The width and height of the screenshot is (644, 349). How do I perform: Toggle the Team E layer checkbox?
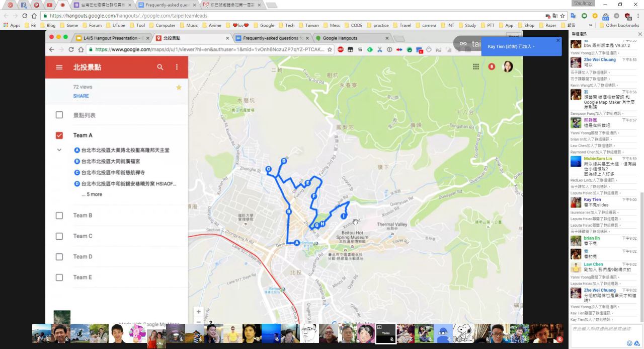click(59, 277)
